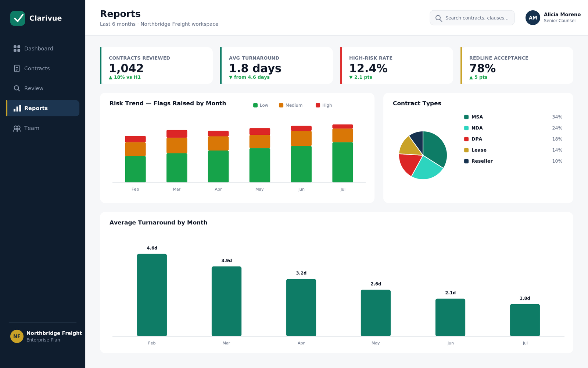This screenshot has height=368, width=588.
Task: Click the 14% value for Lease
Action: (x=557, y=150)
